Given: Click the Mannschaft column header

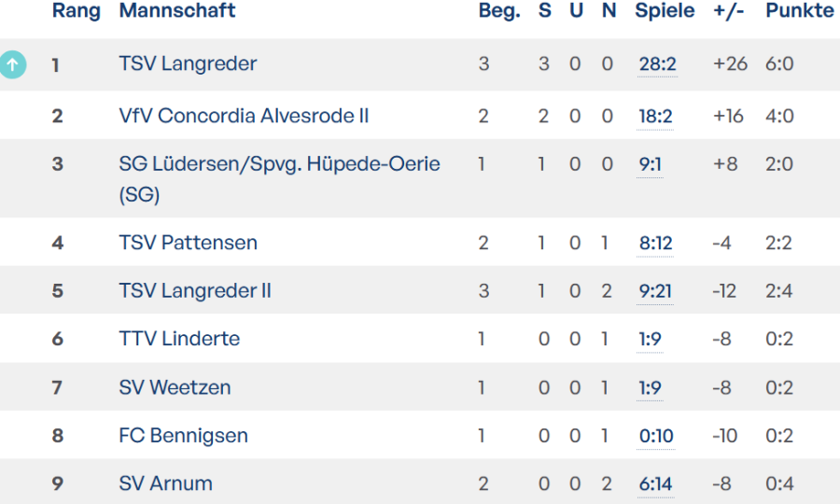Looking at the screenshot, I should tap(177, 11).
